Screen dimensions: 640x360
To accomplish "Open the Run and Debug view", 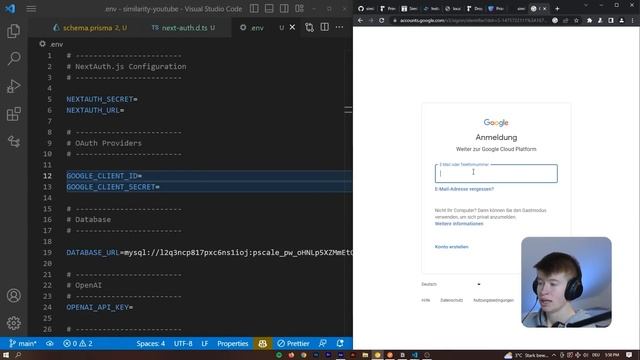I will (x=13, y=86).
